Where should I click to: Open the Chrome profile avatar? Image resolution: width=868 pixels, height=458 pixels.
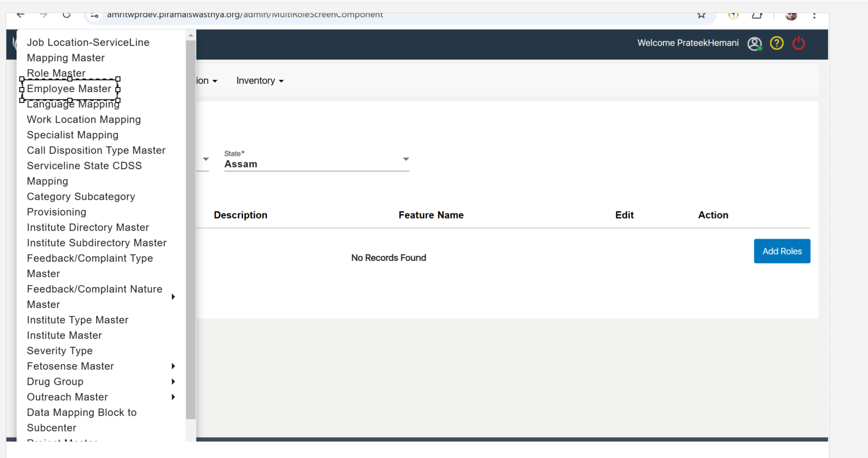point(791,16)
